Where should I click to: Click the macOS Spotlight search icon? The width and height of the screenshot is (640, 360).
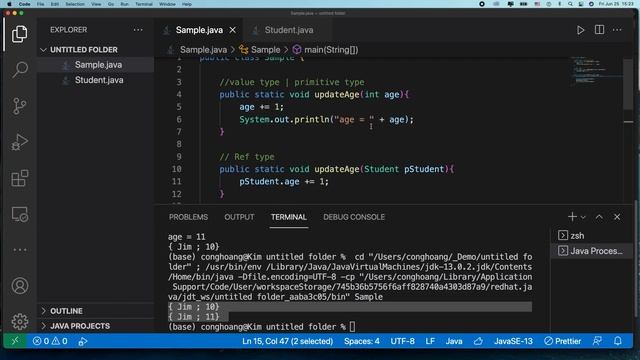click(570, 4)
